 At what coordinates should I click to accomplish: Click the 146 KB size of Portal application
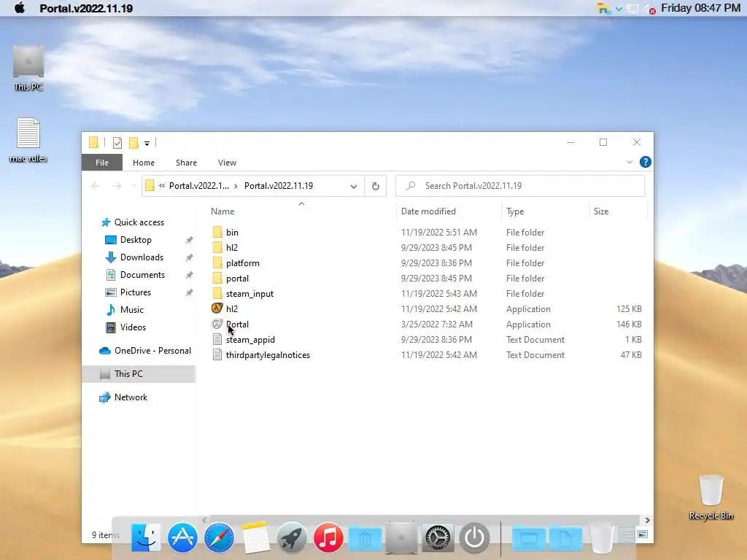coord(629,324)
